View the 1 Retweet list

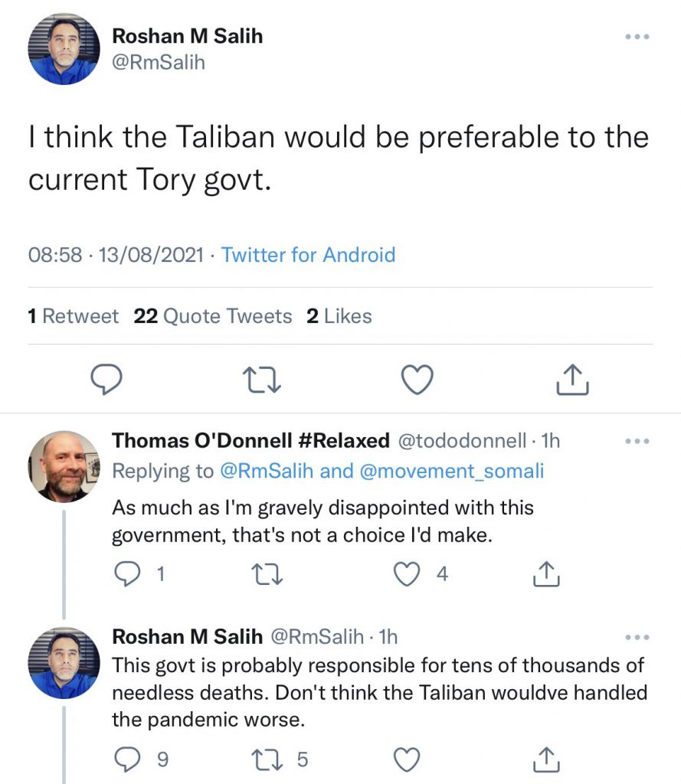click(x=74, y=316)
